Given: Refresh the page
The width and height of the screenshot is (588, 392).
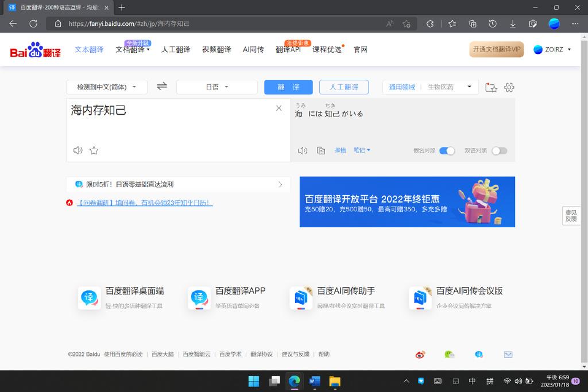Looking at the screenshot, I should (x=33, y=24).
